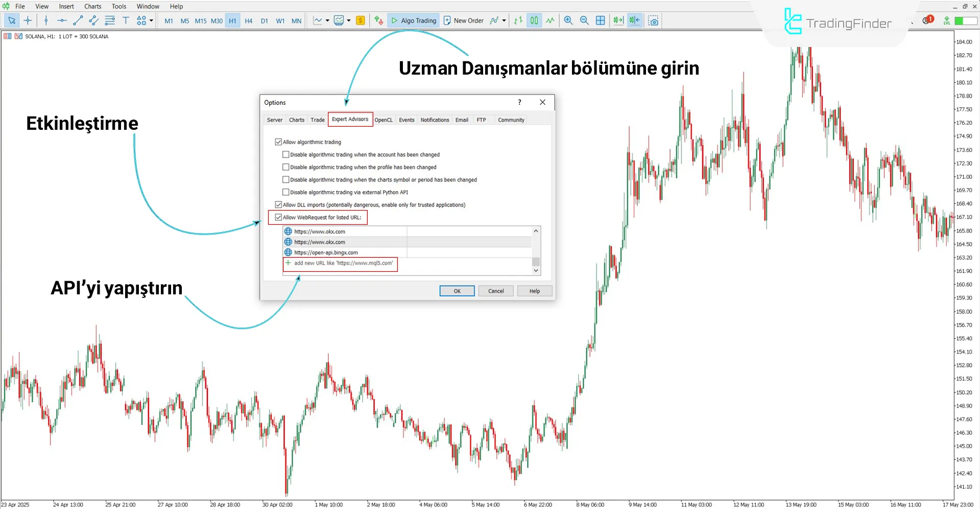
Task: Switch chart to M15 timeframe
Action: click(x=201, y=21)
